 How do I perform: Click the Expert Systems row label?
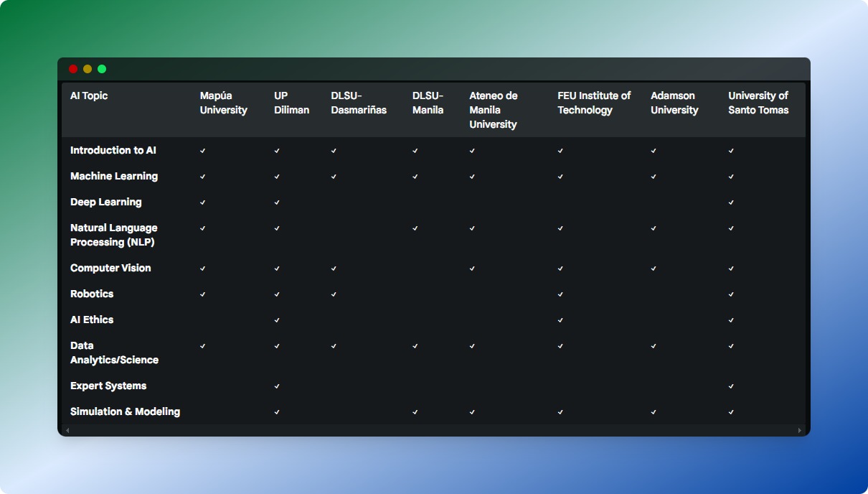[x=108, y=386]
